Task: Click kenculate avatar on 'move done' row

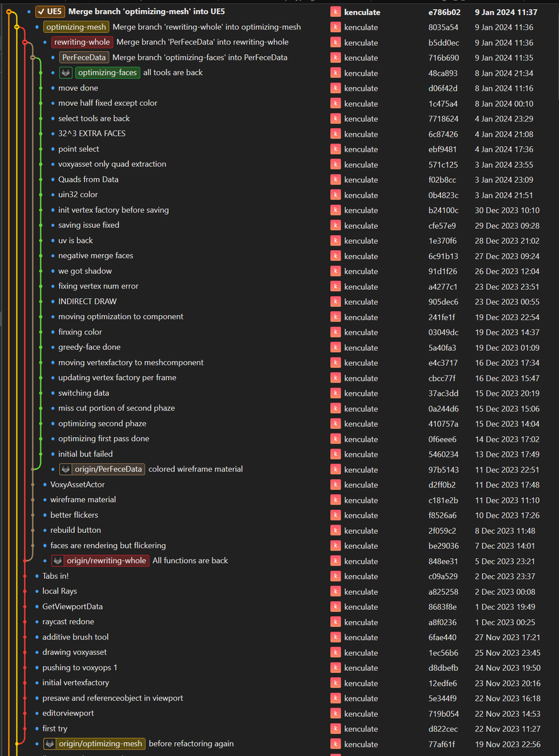Action: pyautogui.click(x=335, y=88)
